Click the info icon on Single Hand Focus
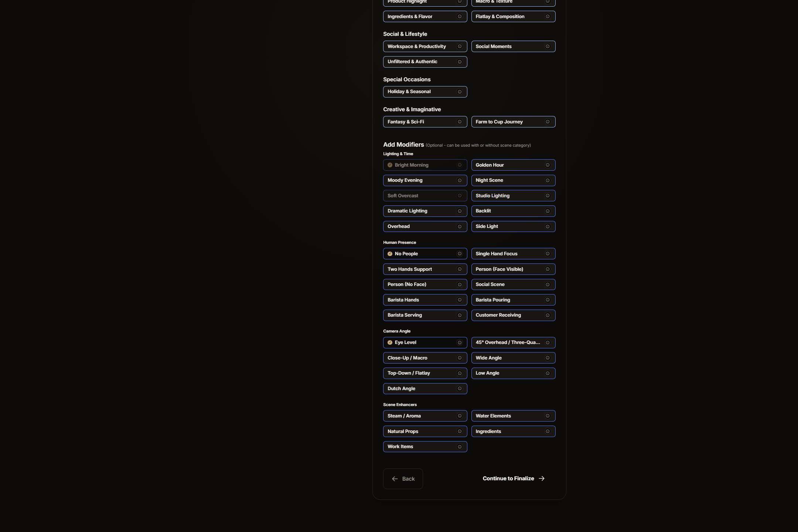 [x=548, y=253]
